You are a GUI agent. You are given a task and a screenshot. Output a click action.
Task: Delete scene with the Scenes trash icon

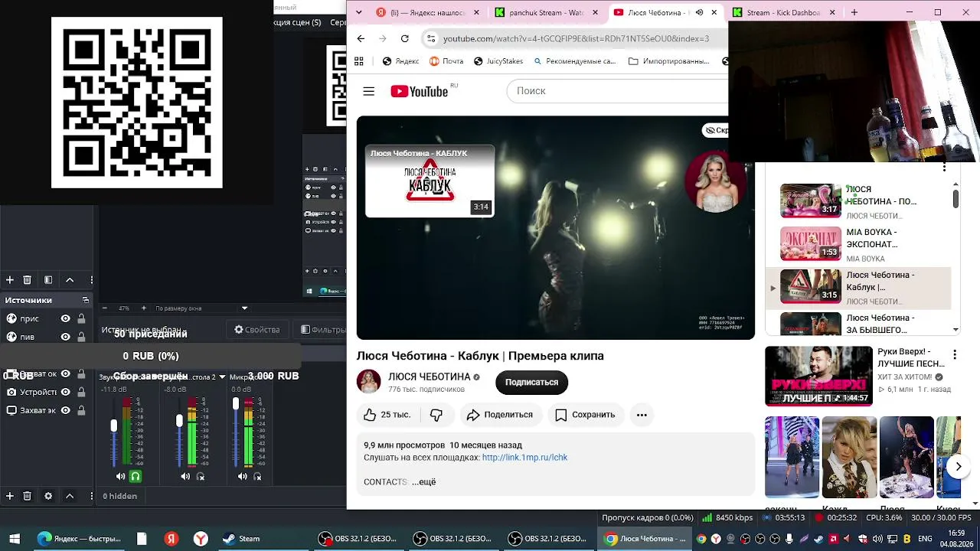point(27,280)
